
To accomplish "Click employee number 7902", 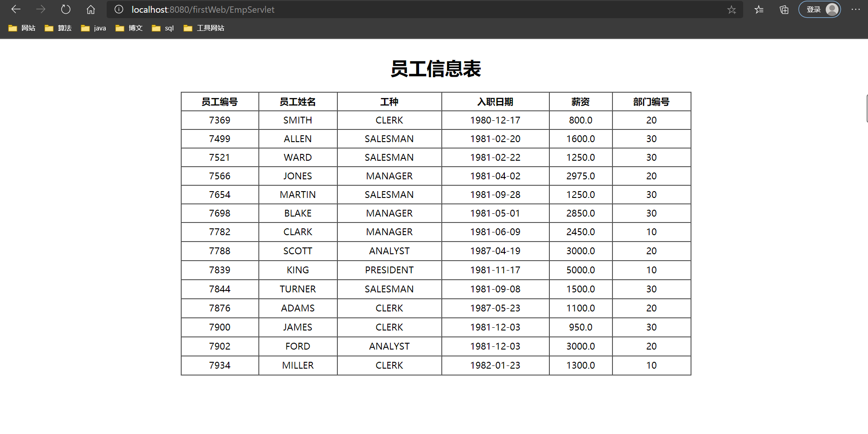I will point(220,346).
